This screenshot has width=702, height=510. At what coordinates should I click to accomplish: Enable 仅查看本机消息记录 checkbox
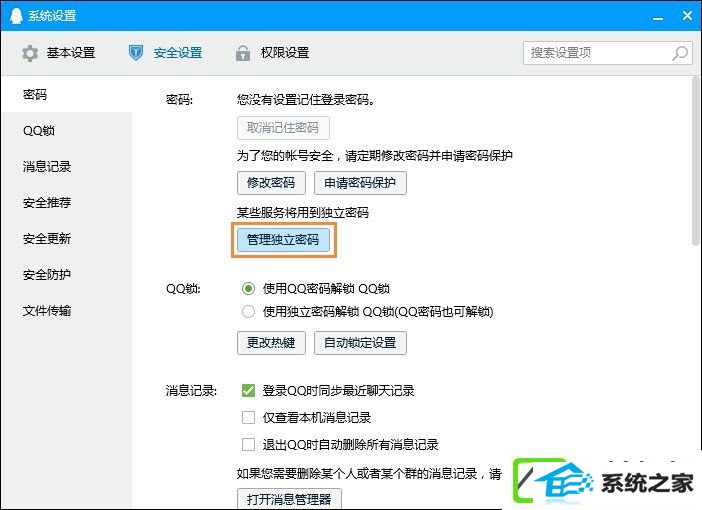[248, 417]
